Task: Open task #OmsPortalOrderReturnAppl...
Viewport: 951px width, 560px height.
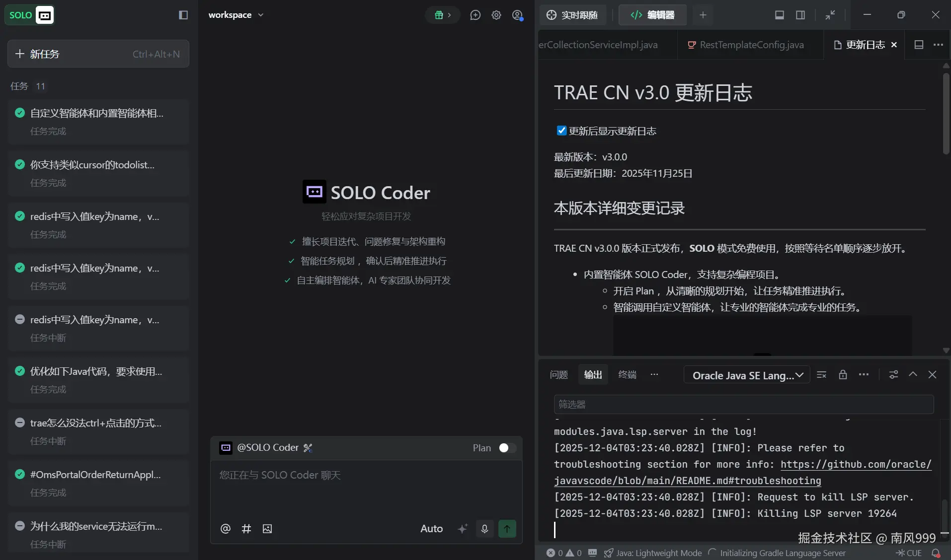Action: [98, 483]
